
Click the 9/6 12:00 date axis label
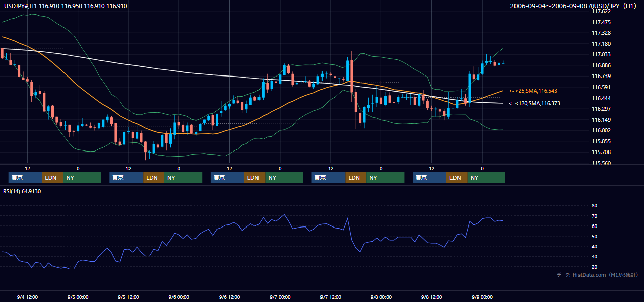pyautogui.click(x=229, y=297)
